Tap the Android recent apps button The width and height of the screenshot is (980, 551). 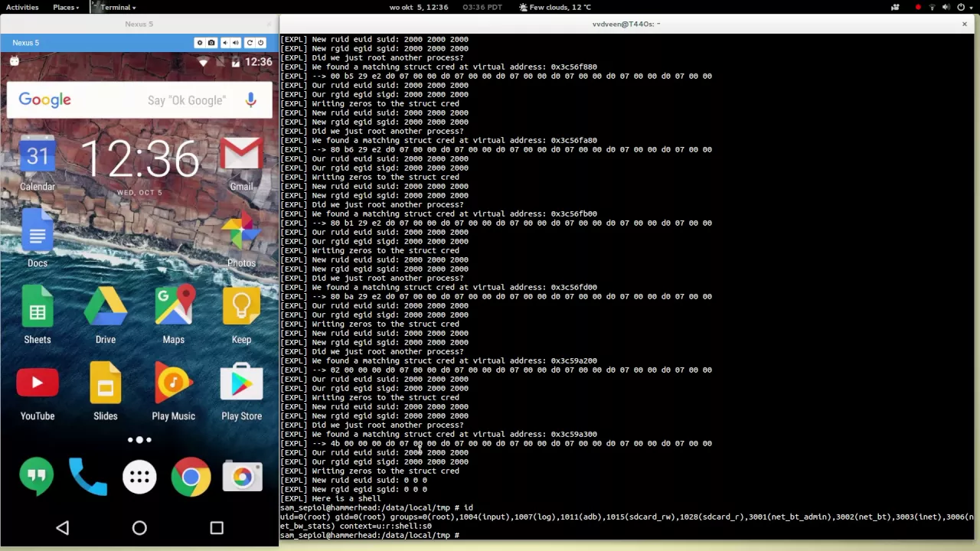[x=217, y=528]
